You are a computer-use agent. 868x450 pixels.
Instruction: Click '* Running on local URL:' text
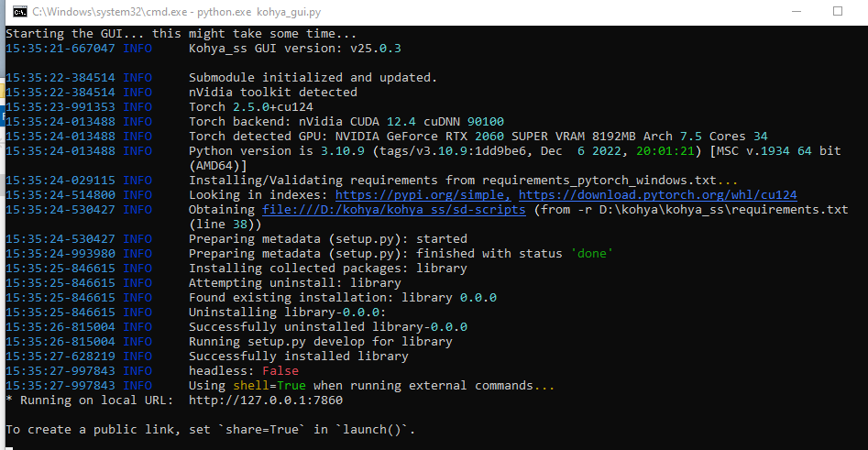[x=89, y=401]
